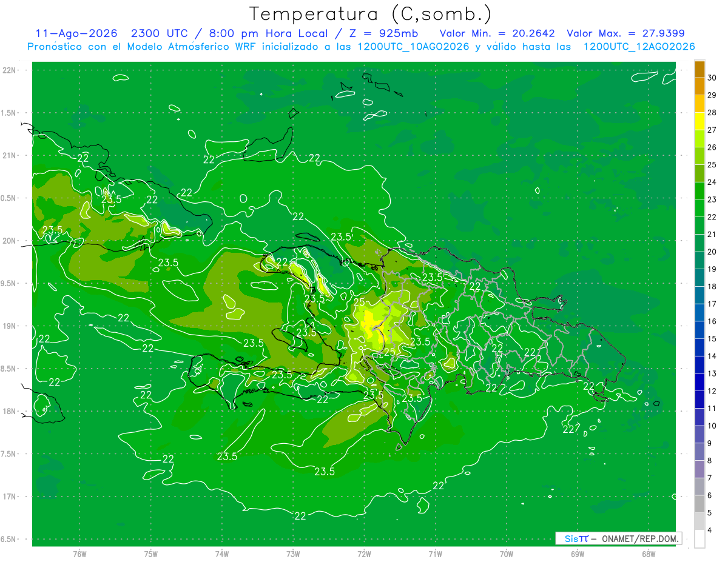Click the color scale label '30'
The width and height of the screenshot is (728, 562).
tap(712, 78)
